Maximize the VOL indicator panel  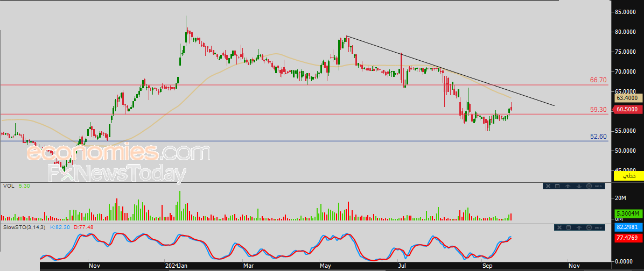pyautogui.click(x=557, y=186)
